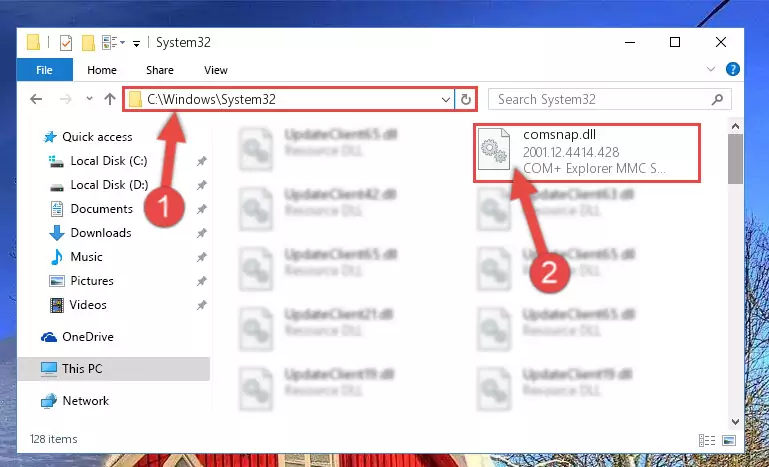Click the pin icon beside Videos
Image resolution: width=769 pixels, height=467 pixels.
(x=202, y=306)
